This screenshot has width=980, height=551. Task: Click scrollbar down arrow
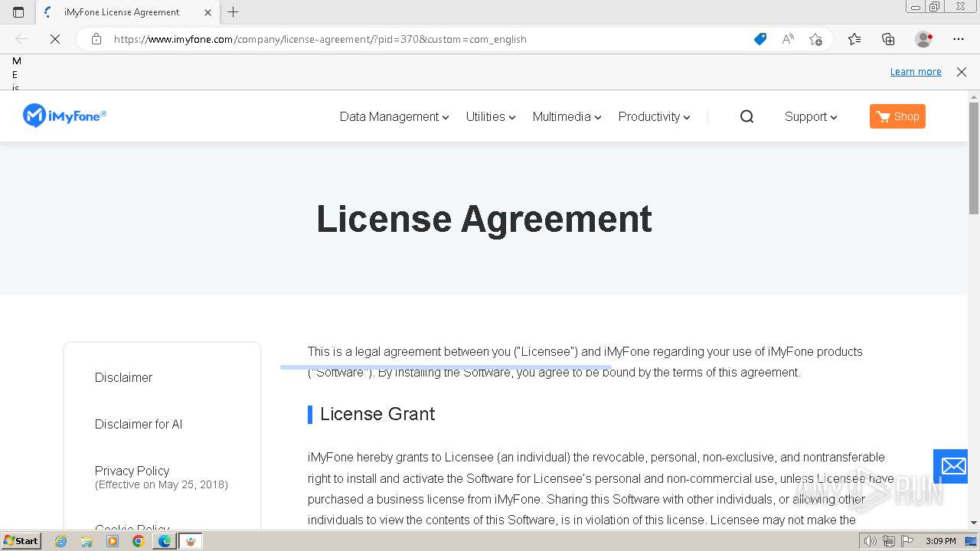click(974, 523)
